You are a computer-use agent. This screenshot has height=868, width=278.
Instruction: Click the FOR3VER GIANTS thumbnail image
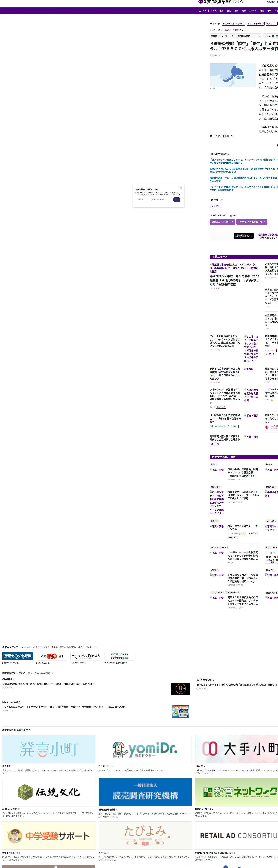[x=181, y=689]
